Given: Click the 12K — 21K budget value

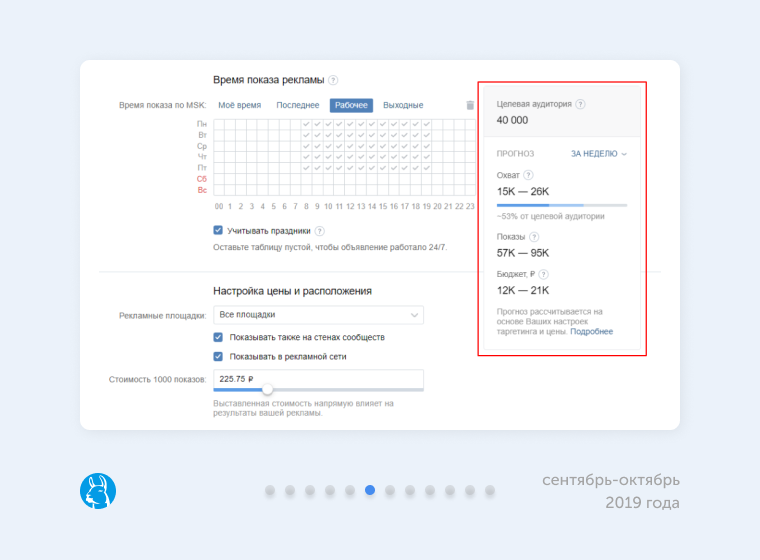Looking at the screenshot, I should (522, 290).
